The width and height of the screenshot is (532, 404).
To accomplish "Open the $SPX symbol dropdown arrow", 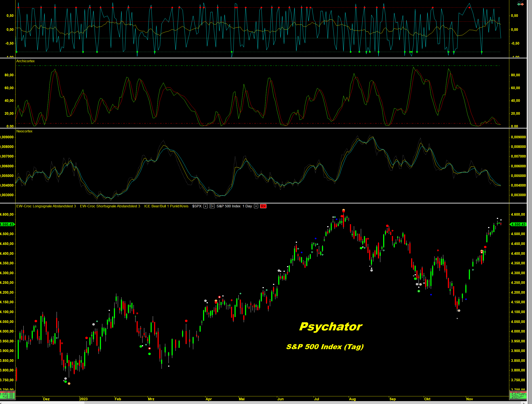I will pos(206,206).
